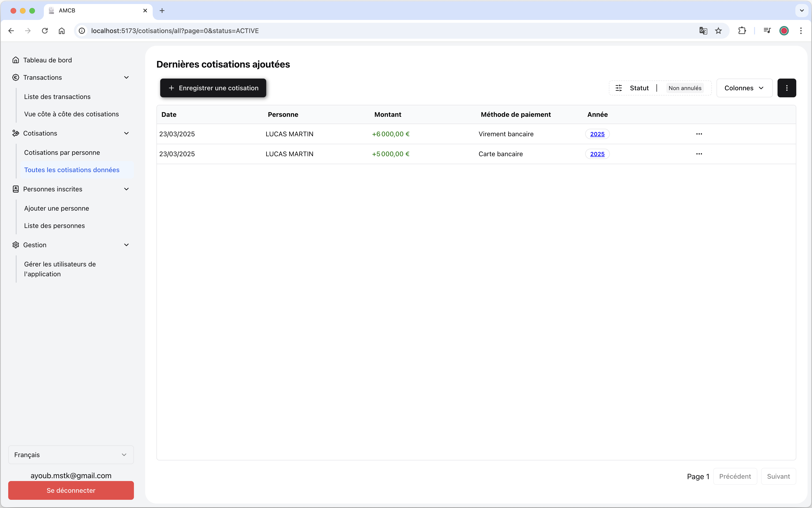This screenshot has width=812, height=508.
Task: Open row actions for Carte bancaire cotisation
Action: [699, 154]
